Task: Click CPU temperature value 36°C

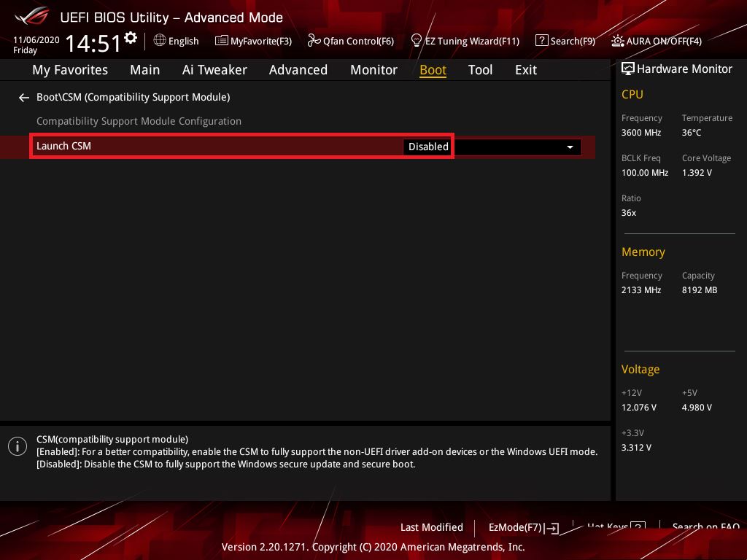Action: tap(692, 133)
